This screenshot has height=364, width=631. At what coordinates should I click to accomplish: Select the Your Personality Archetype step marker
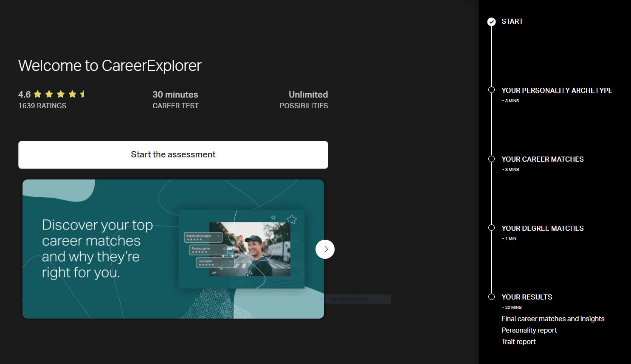[x=491, y=90]
